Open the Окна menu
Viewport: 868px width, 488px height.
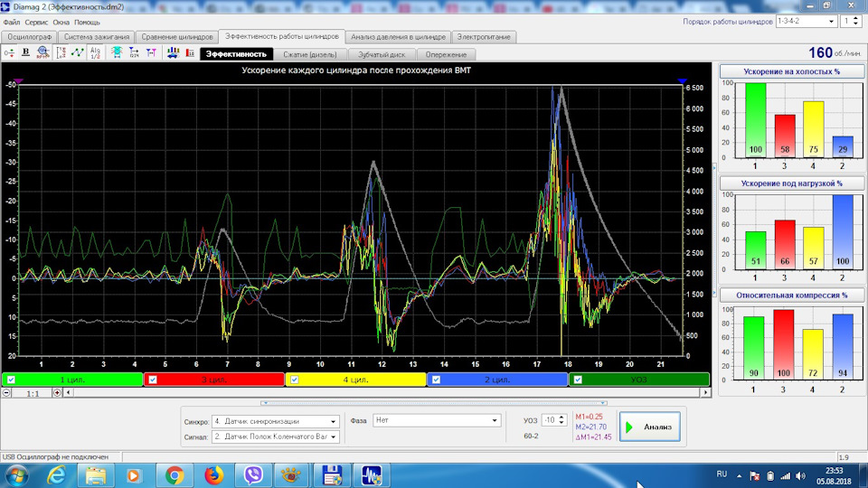(61, 23)
